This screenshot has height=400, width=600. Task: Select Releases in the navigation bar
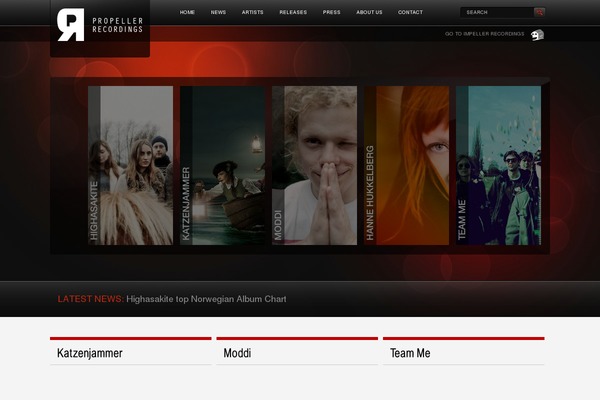coord(293,12)
